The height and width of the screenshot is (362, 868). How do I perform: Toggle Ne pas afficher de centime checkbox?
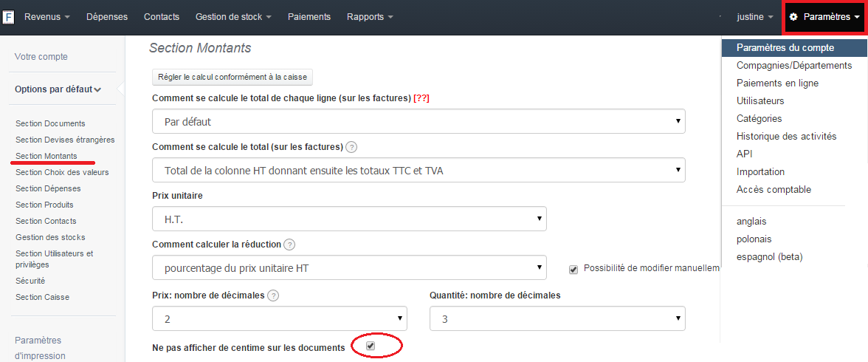pyautogui.click(x=371, y=346)
